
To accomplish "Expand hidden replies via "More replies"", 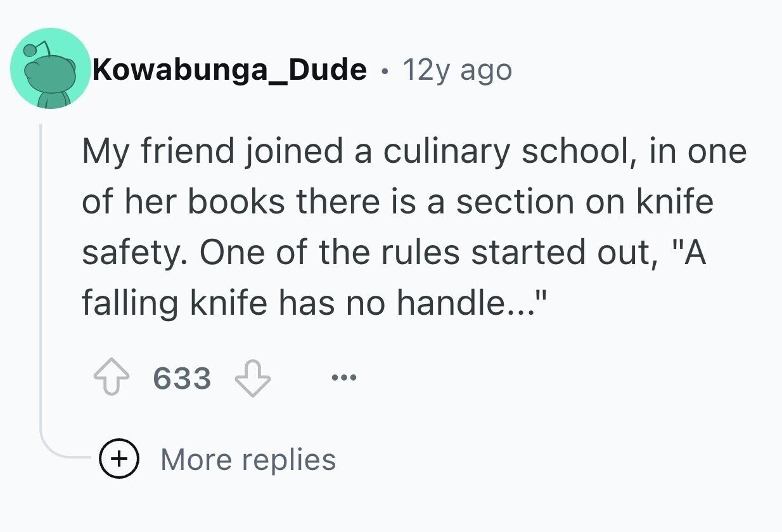I will click(x=248, y=459).
